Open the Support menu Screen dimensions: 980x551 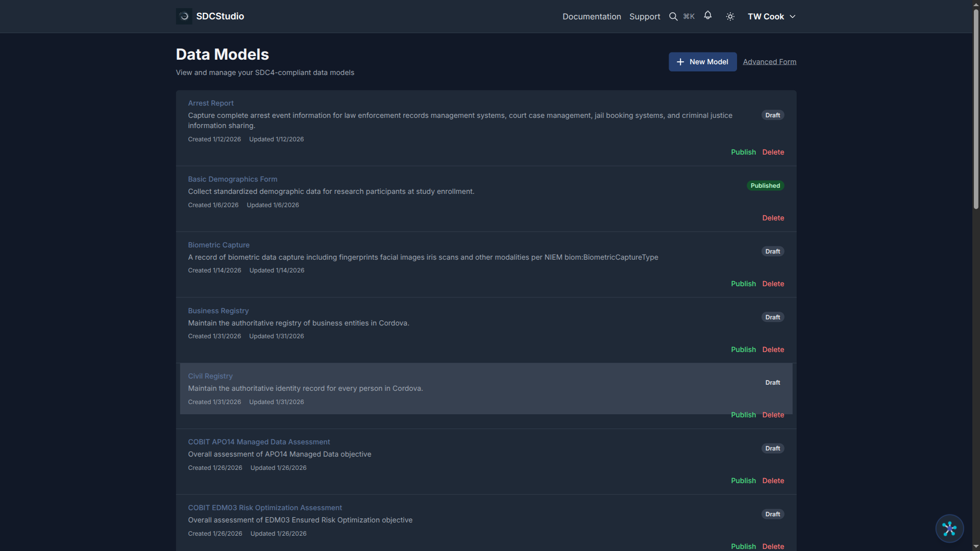[x=644, y=16]
